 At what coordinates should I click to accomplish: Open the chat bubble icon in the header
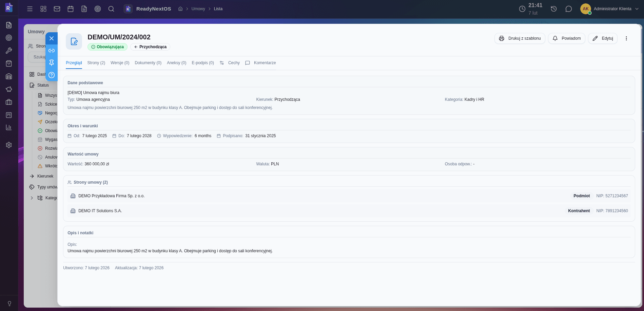click(x=569, y=9)
